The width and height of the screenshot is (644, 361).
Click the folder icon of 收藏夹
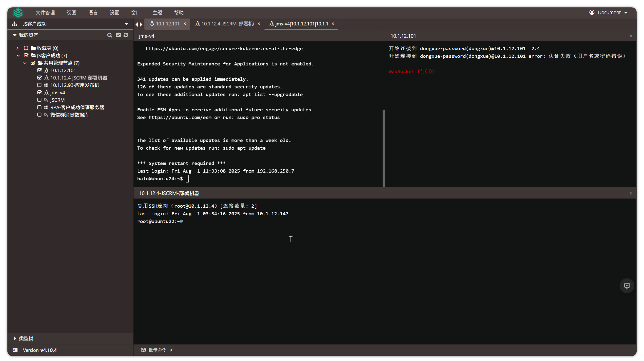[x=33, y=48]
